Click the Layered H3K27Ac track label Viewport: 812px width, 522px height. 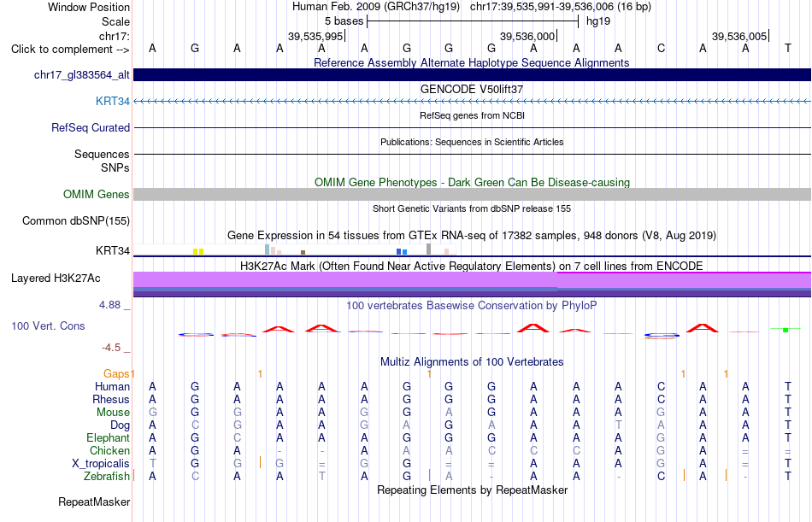pyautogui.click(x=56, y=279)
